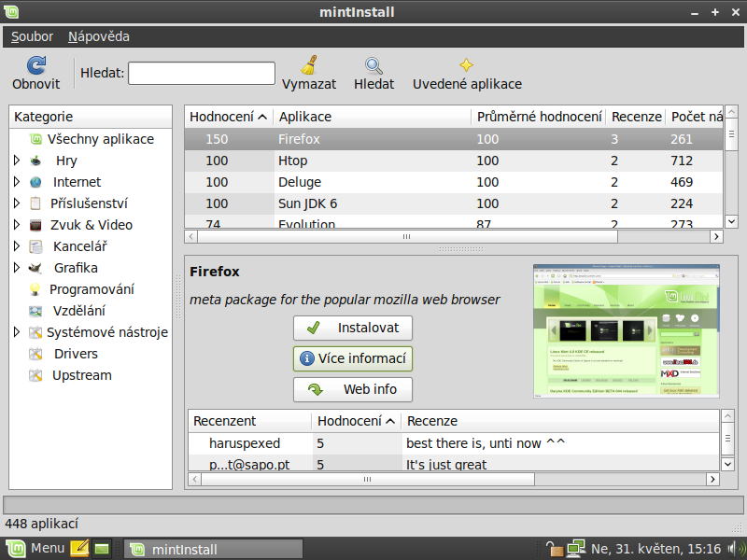Click the network monitors tray icon
Screen dimensions: 747x560
coord(576,549)
